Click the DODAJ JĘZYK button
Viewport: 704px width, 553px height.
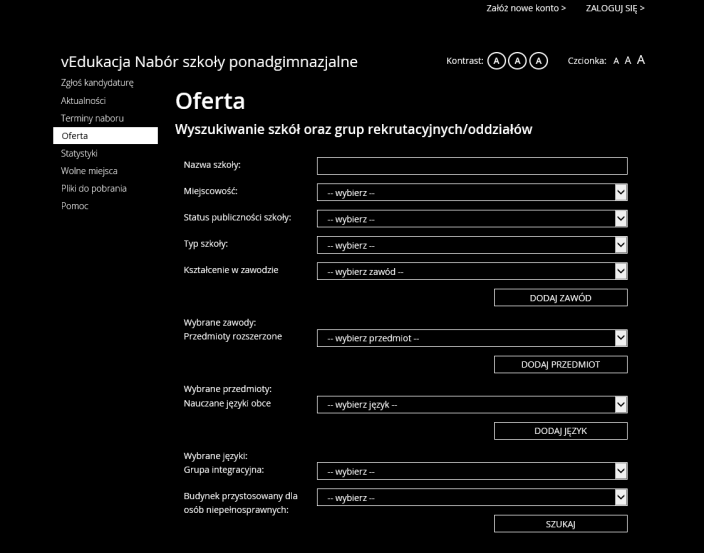click(x=561, y=431)
